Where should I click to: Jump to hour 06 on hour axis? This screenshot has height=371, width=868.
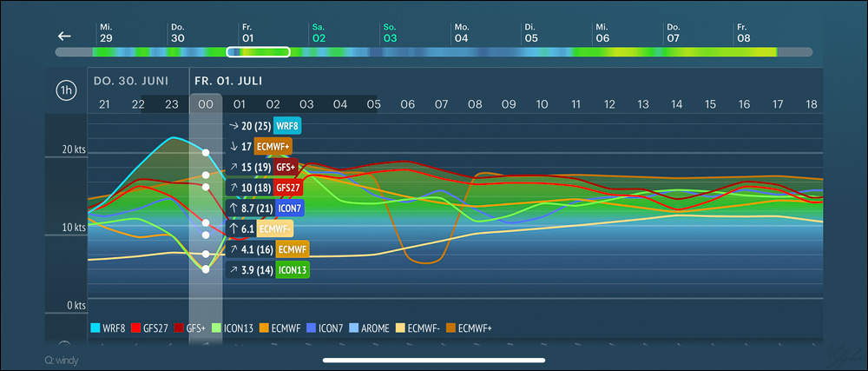[x=407, y=104]
